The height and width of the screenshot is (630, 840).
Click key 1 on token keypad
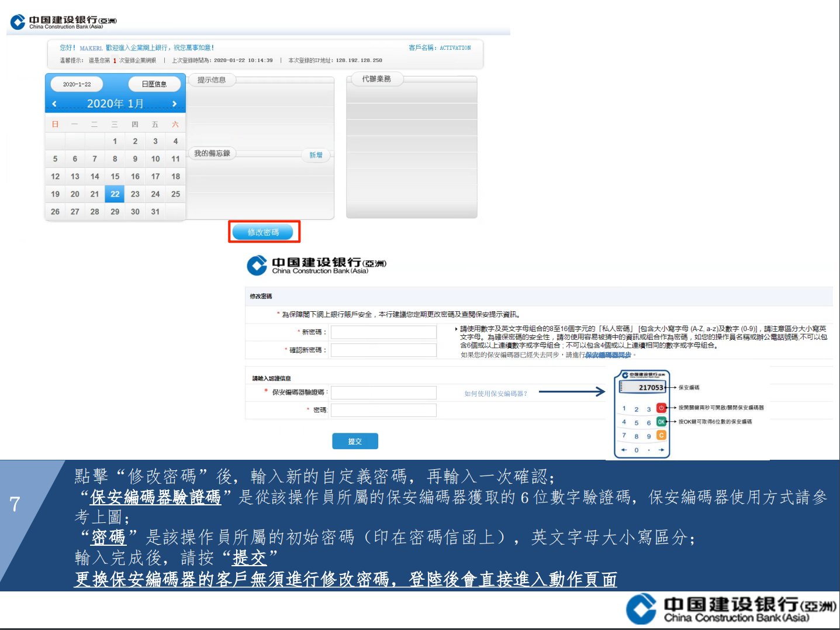624,408
